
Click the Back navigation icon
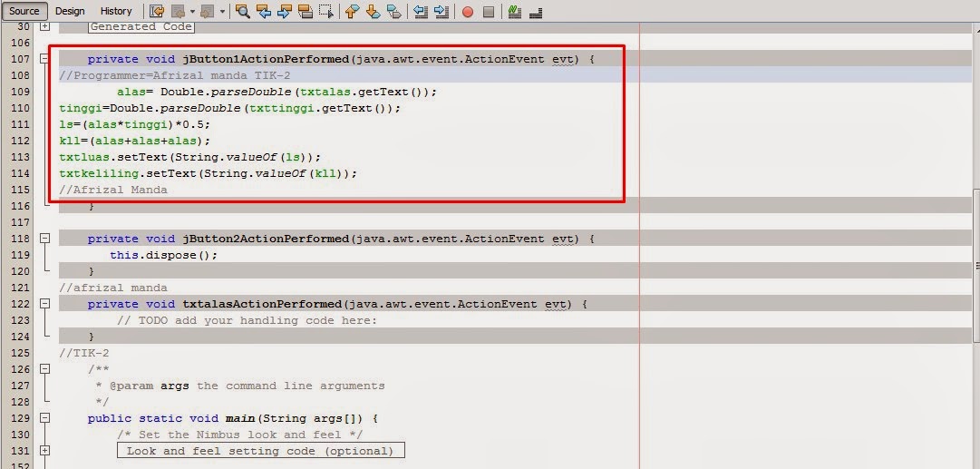point(178,11)
